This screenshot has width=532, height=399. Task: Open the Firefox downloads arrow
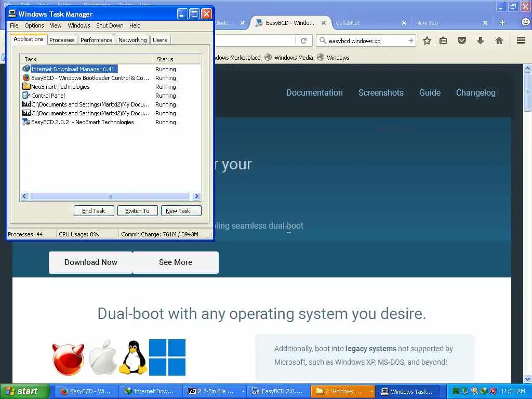[x=481, y=41]
